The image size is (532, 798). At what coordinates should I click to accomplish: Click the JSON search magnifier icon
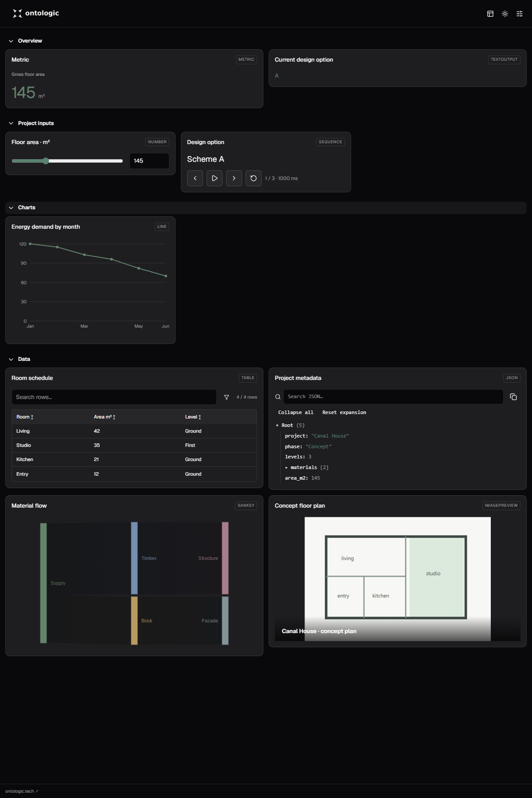click(x=278, y=397)
